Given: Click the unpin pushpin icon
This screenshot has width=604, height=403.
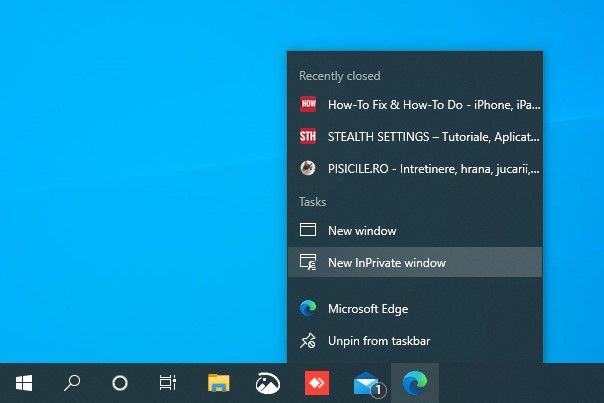Looking at the screenshot, I should pyautogui.click(x=308, y=341).
